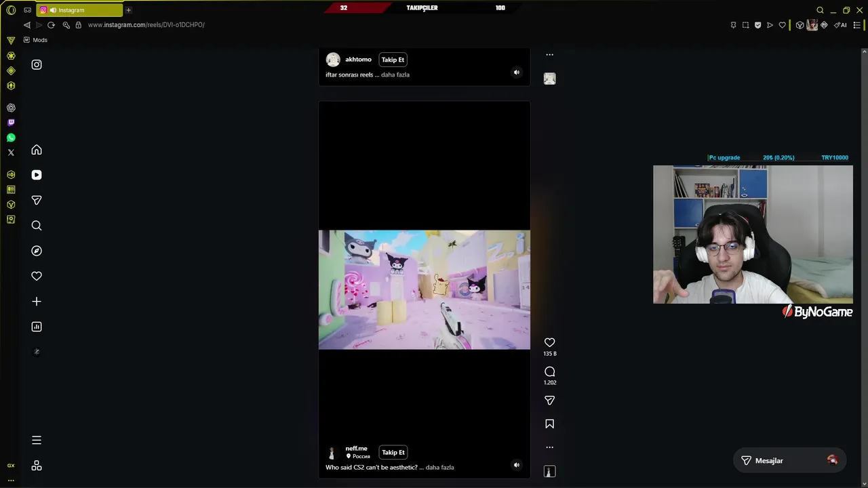Open the Aria AI button
Viewport: 868px width, 488px height.
click(840, 25)
